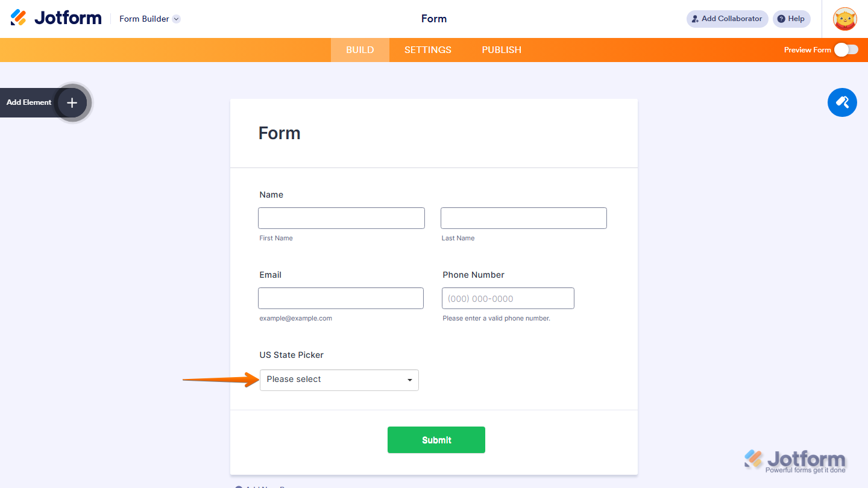The image size is (868, 488).
Task: Click the Add Collaborator person icon
Action: click(696, 19)
